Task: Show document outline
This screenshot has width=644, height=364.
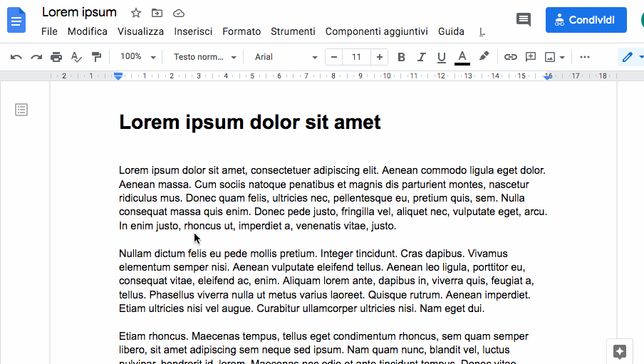Action: point(21,110)
